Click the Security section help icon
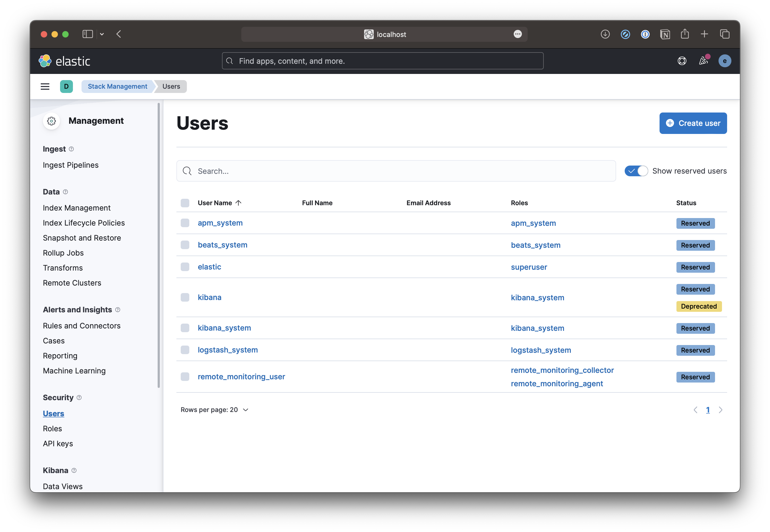Image resolution: width=770 pixels, height=532 pixels. pos(79,397)
